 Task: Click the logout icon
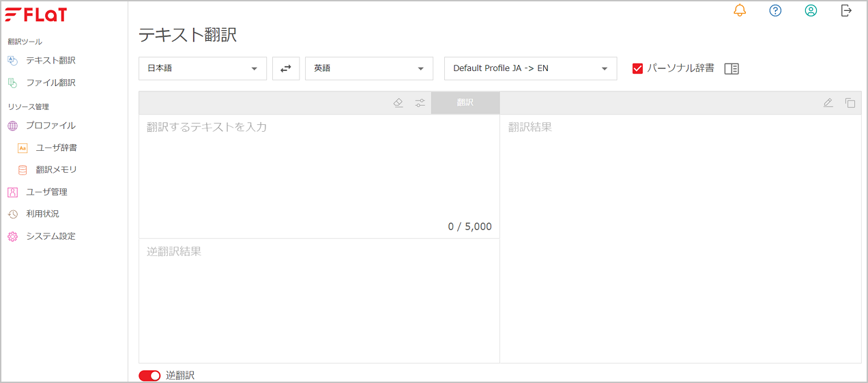point(846,10)
